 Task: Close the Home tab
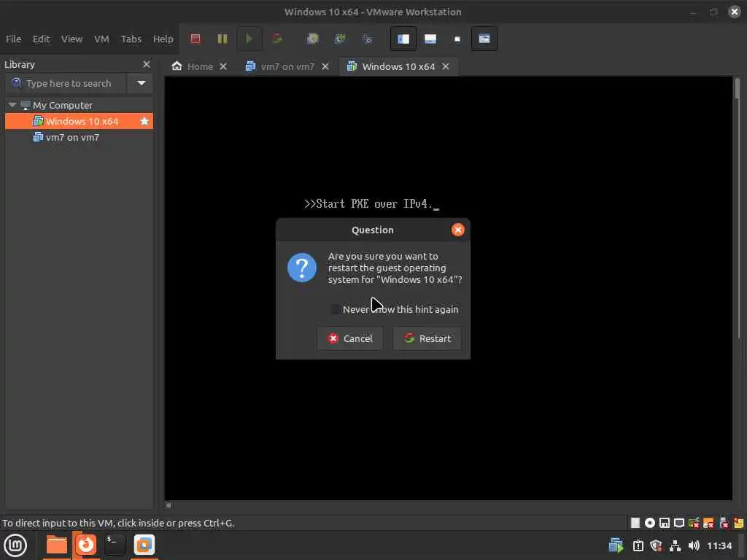tap(223, 66)
